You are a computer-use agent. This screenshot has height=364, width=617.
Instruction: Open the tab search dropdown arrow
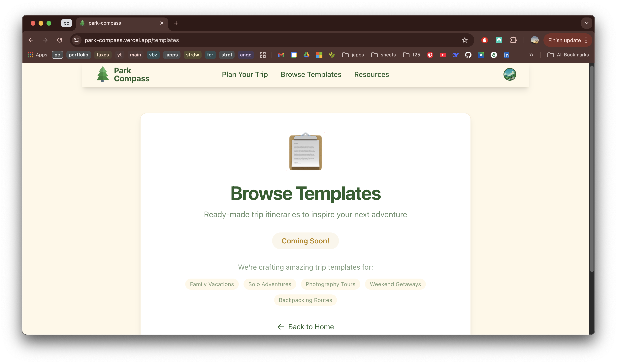point(587,23)
